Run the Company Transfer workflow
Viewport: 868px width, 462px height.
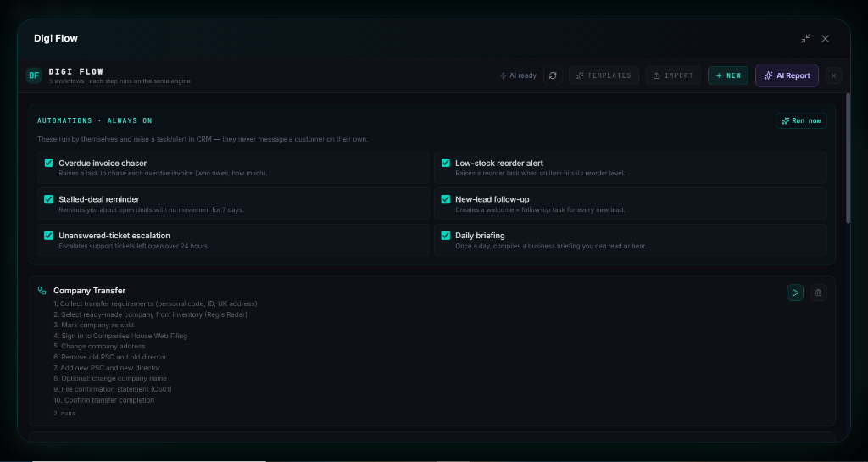pos(795,292)
